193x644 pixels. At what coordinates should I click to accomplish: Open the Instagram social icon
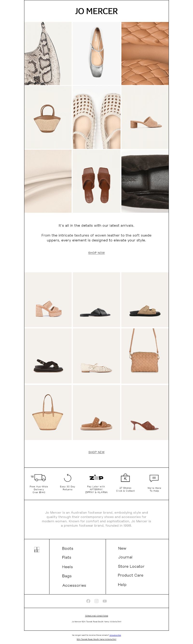click(96, 601)
